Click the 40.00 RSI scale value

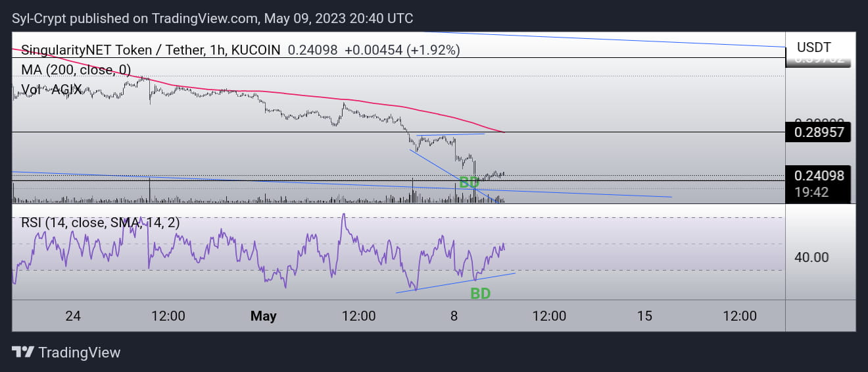811,257
